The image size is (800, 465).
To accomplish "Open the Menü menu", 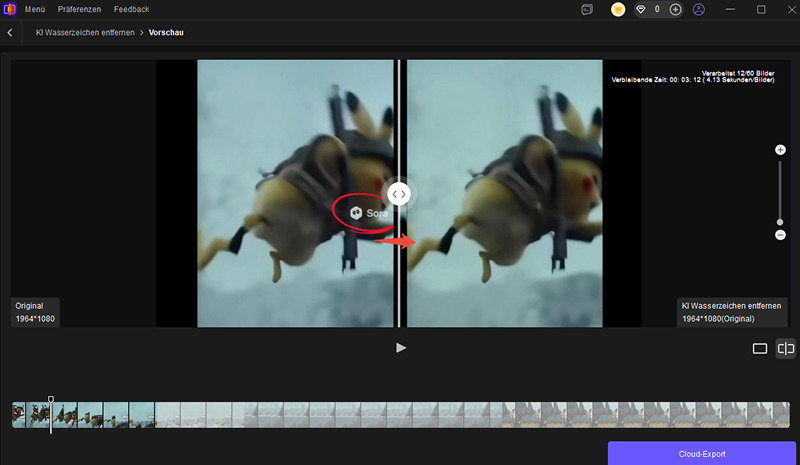I will [x=36, y=9].
